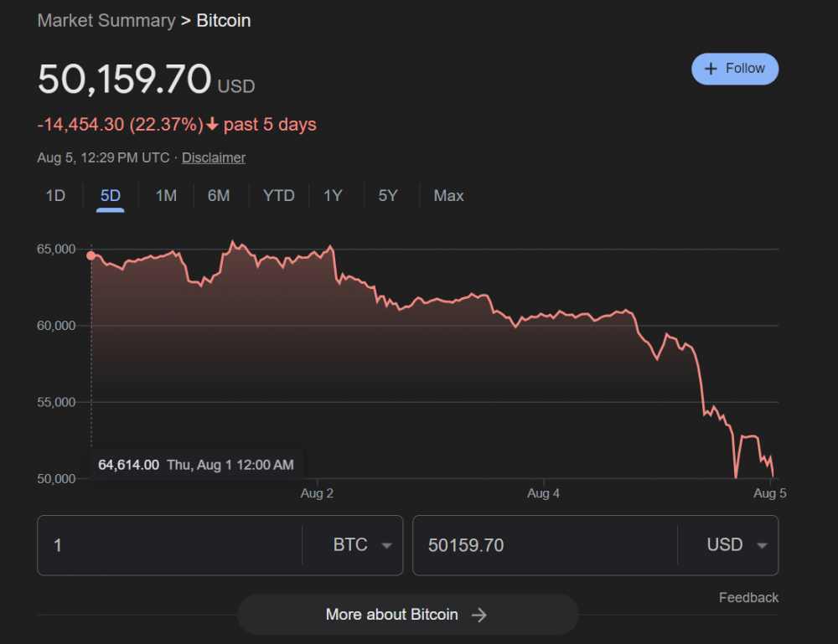Select the 1D time range tab

55,196
